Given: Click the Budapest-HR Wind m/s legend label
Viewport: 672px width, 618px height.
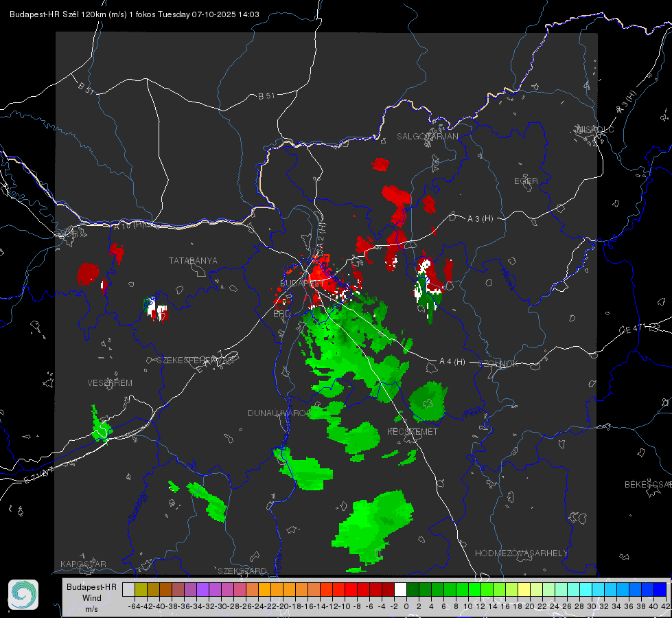Looking at the screenshot, I should (92, 597).
